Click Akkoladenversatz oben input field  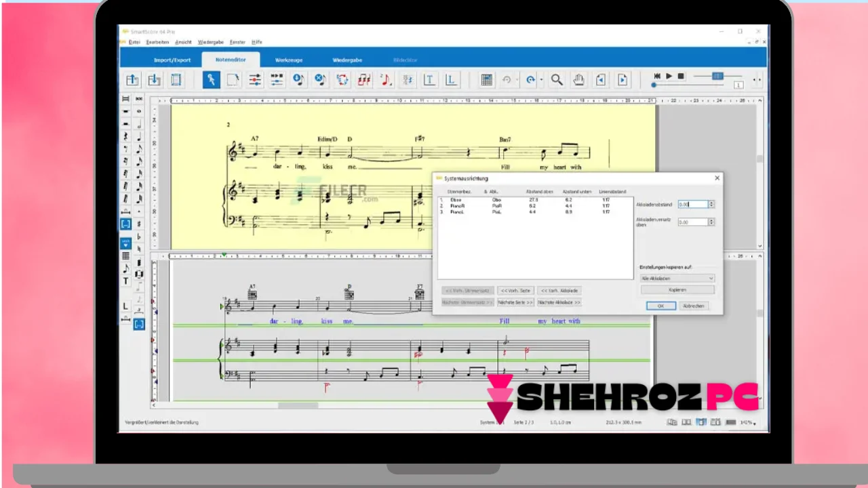(692, 222)
